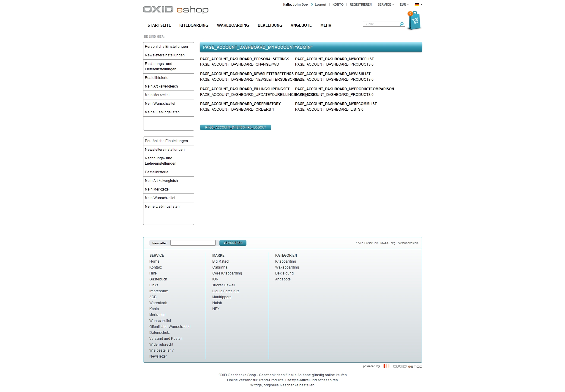Click the OXID eshop logo
This screenshot has height=392, width=565.
[175, 9]
